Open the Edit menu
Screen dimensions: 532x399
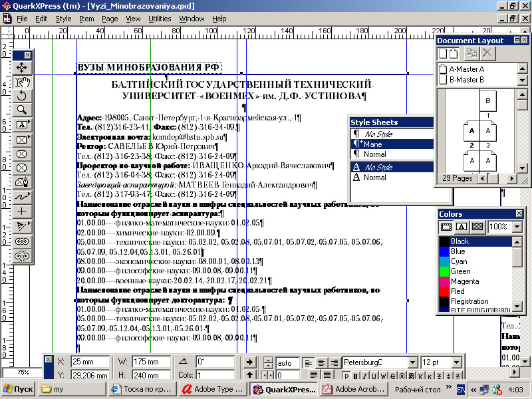pyautogui.click(x=41, y=19)
